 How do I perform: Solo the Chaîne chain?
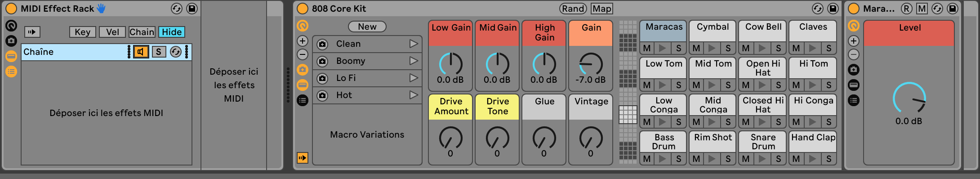(158, 52)
